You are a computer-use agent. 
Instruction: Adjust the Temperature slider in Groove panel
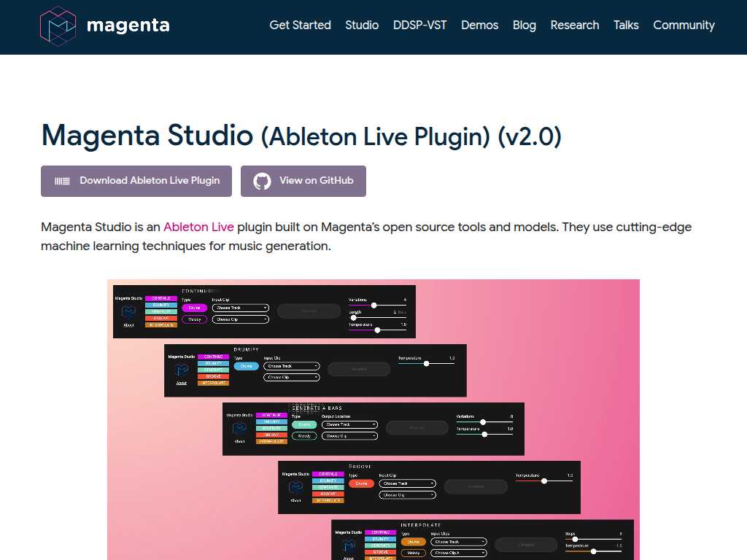click(544, 481)
